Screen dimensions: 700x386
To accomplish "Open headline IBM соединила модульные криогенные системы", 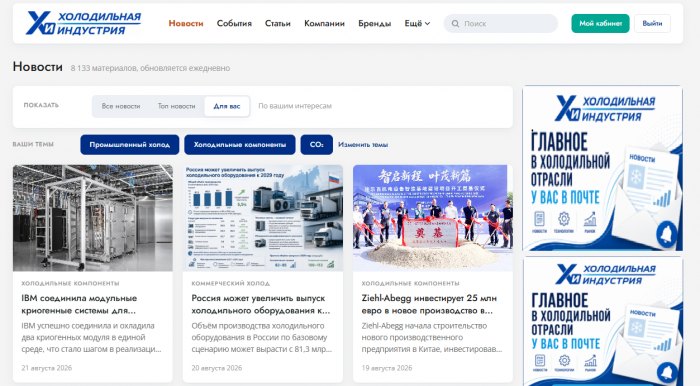I will [x=79, y=304].
